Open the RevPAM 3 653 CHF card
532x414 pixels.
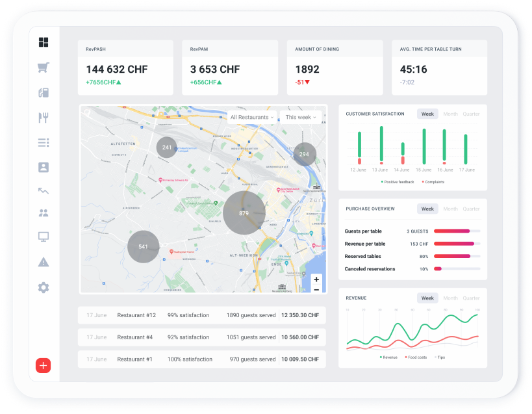230,68
